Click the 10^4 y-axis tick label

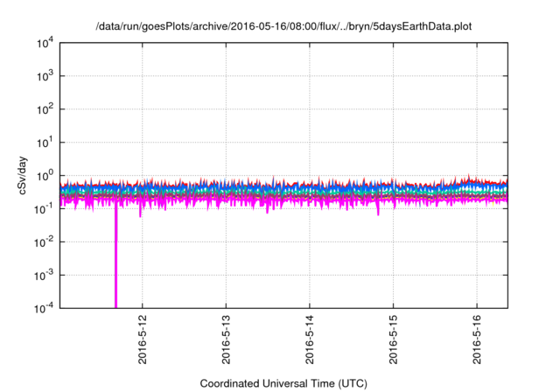[x=45, y=44]
